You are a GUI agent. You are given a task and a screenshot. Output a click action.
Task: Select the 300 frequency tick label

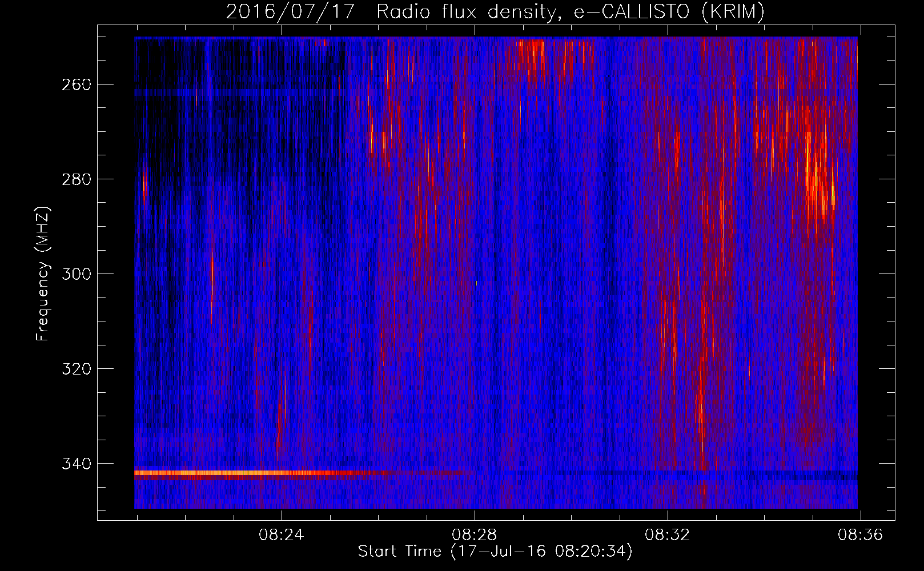(75, 274)
